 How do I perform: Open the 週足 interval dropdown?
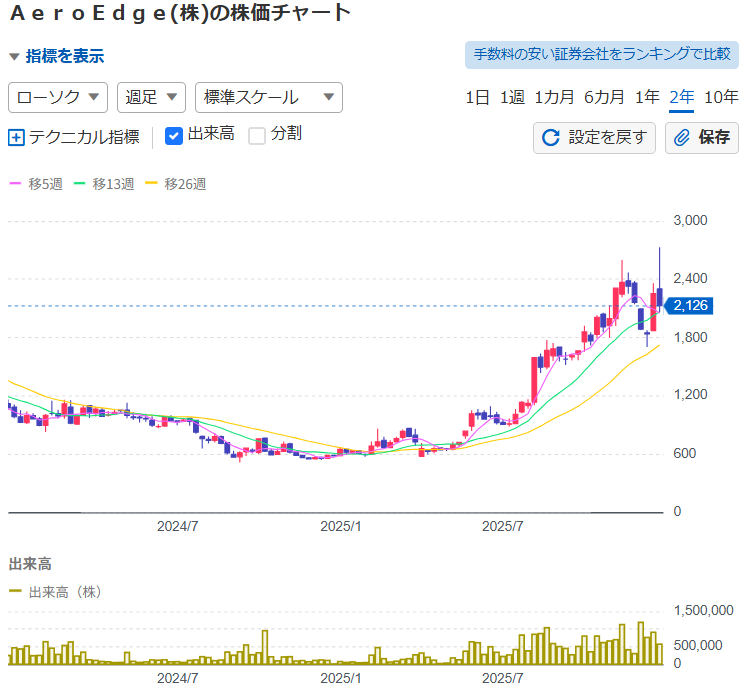pos(151,97)
